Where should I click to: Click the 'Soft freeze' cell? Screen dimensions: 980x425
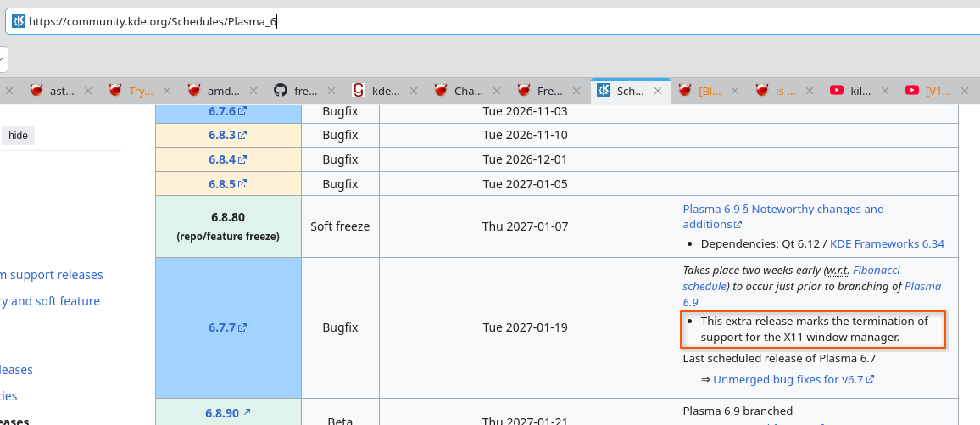[340, 226]
